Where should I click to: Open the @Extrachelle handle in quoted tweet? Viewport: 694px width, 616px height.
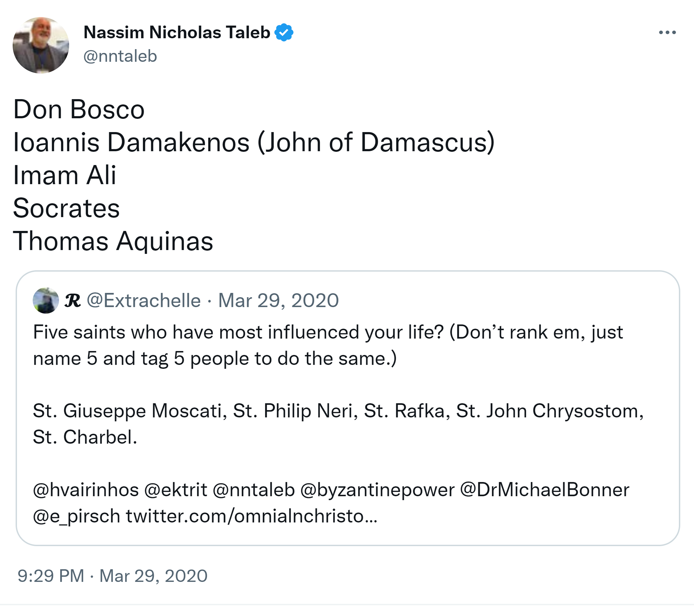144,301
